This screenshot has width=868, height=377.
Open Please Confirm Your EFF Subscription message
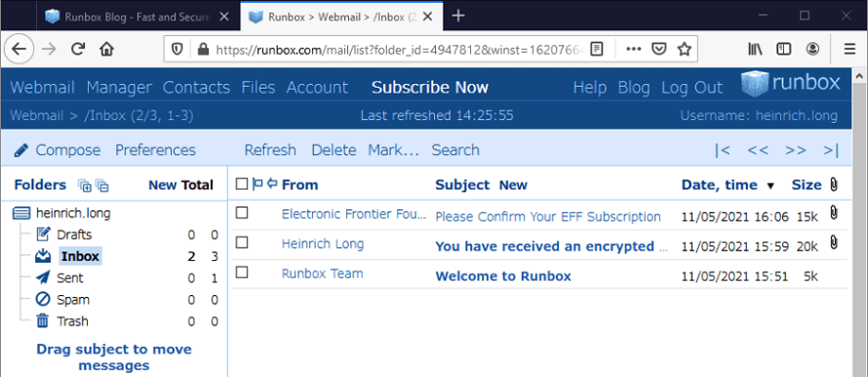pos(548,216)
